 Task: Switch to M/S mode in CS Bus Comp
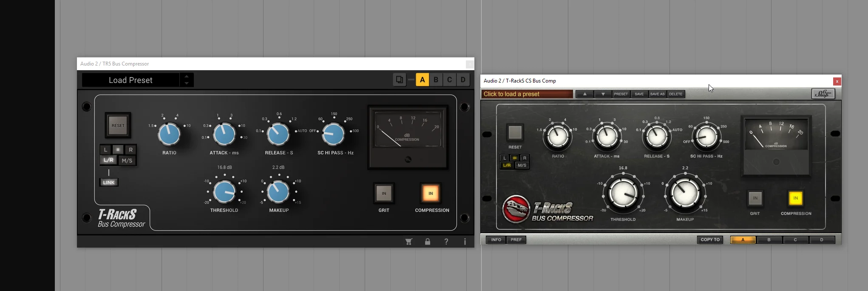coord(522,165)
